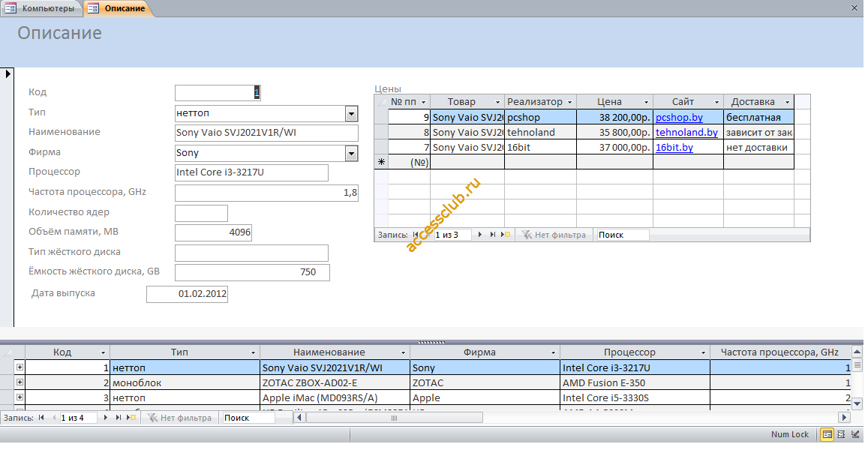Image resolution: width=868 pixels, height=462 pixels.
Task: Open the pcshop.by link
Action: click(679, 117)
